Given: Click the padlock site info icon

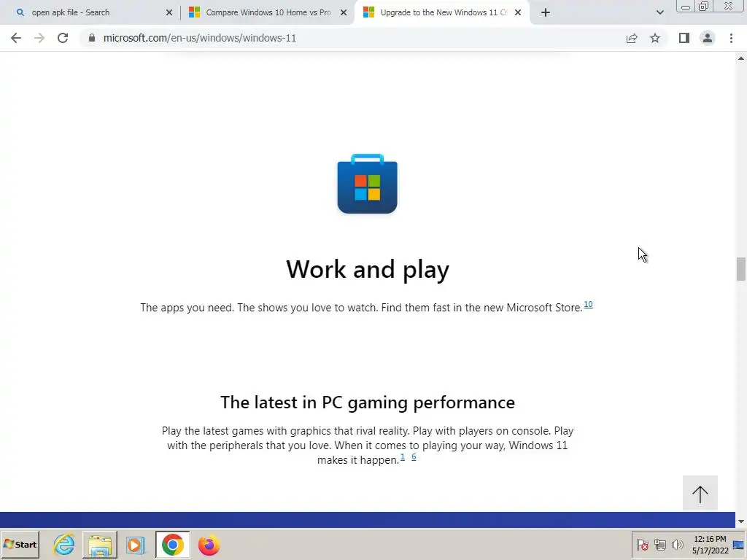Looking at the screenshot, I should click(92, 38).
